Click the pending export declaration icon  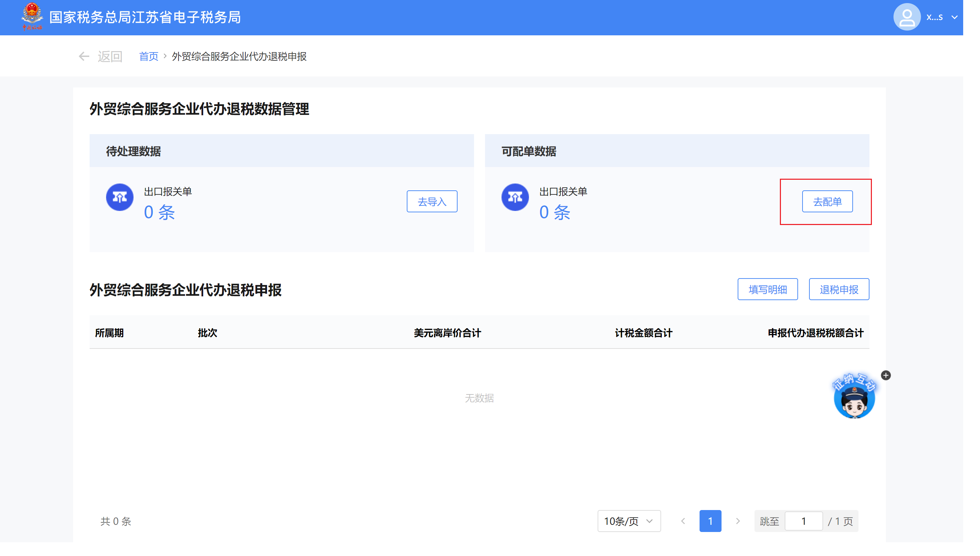coord(119,197)
